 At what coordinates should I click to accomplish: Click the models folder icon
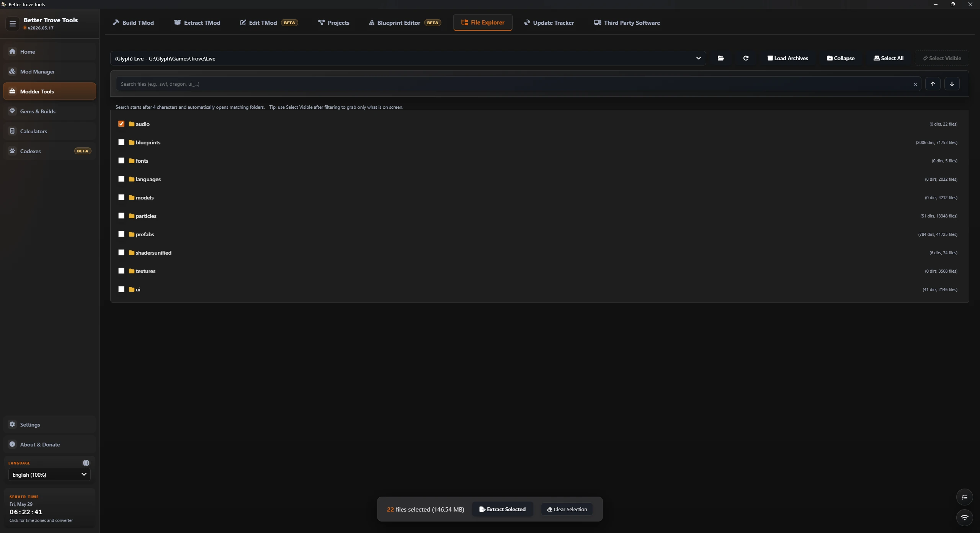(132, 198)
